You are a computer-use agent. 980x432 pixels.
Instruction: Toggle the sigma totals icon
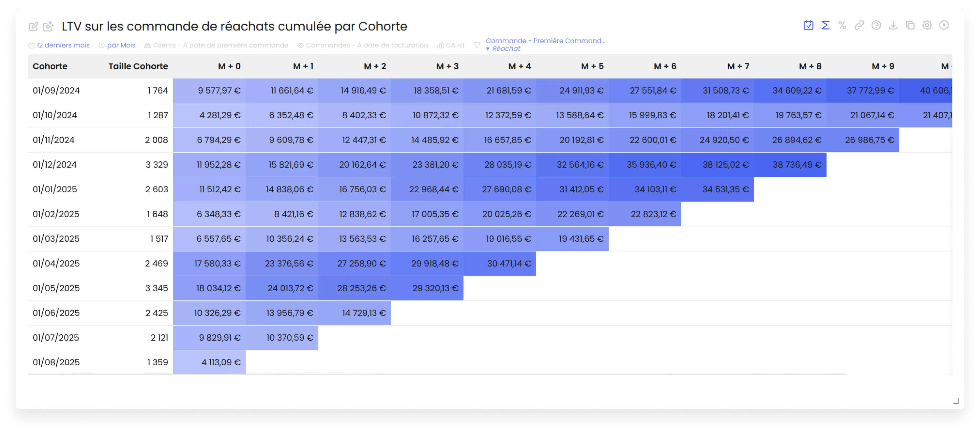pyautogui.click(x=825, y=25)
